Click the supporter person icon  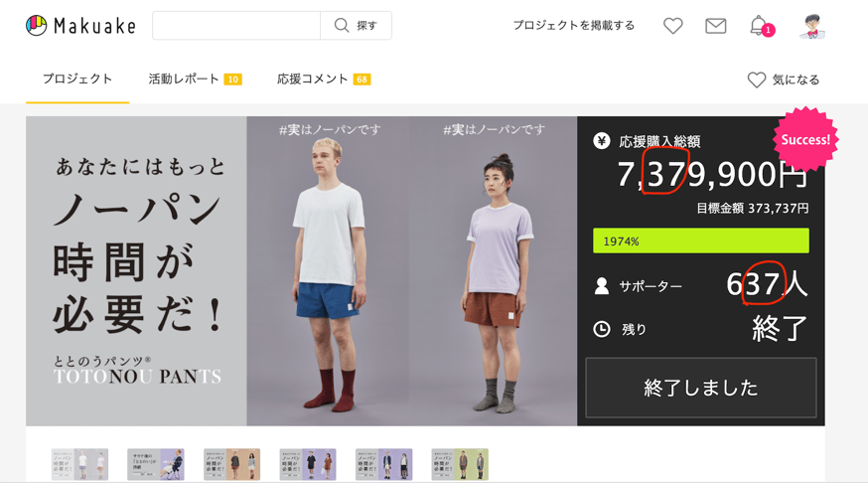602,286
